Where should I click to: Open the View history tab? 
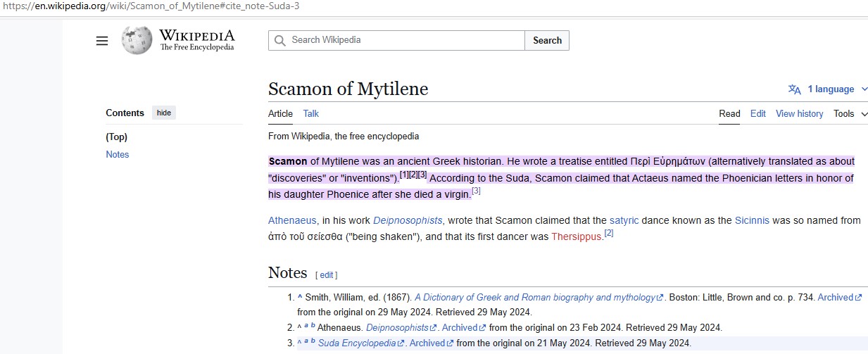click(800, 114)
